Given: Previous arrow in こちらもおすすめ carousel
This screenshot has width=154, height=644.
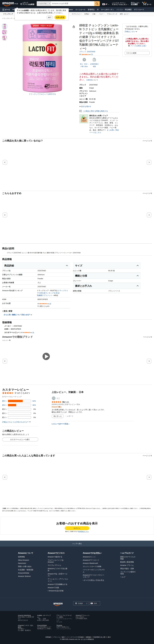Looking at the screenshot, I should coord(5,215).
